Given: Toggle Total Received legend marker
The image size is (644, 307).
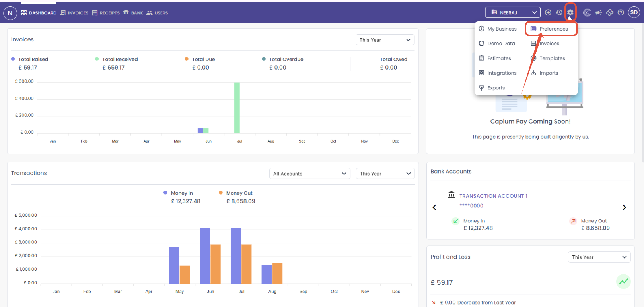Looking at the screenshot, I should coord(97,59).
